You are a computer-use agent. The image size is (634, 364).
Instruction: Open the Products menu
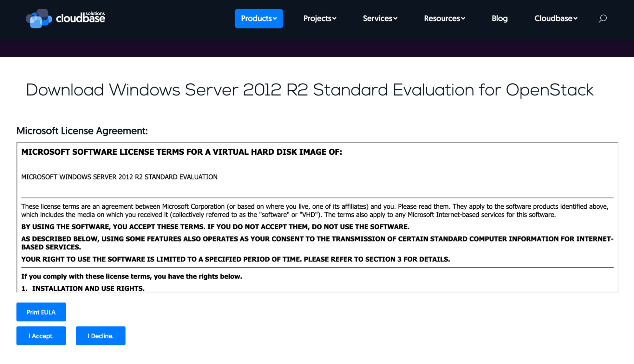pyautogui.click(x=256, y=18)
